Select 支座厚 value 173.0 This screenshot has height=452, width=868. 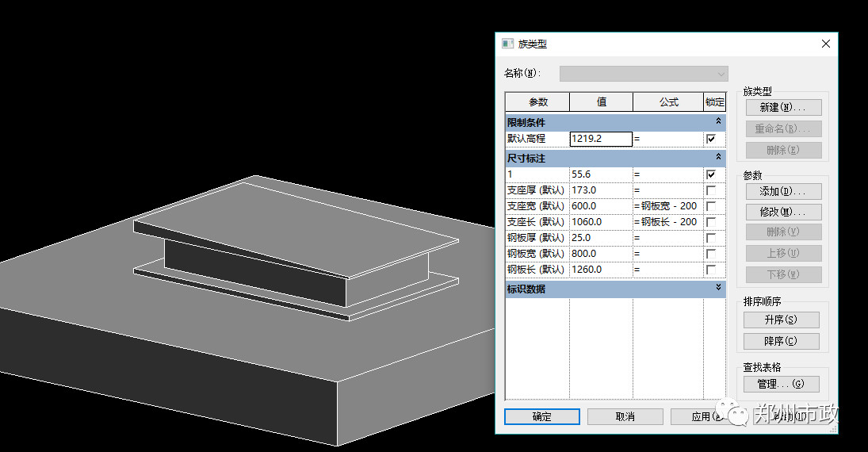601,190
